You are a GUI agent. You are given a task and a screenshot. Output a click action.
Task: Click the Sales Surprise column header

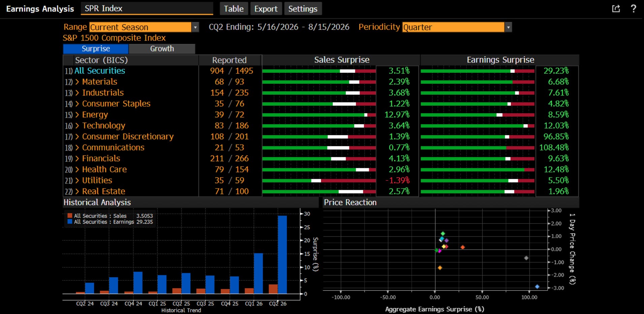(x=342, y=60)
